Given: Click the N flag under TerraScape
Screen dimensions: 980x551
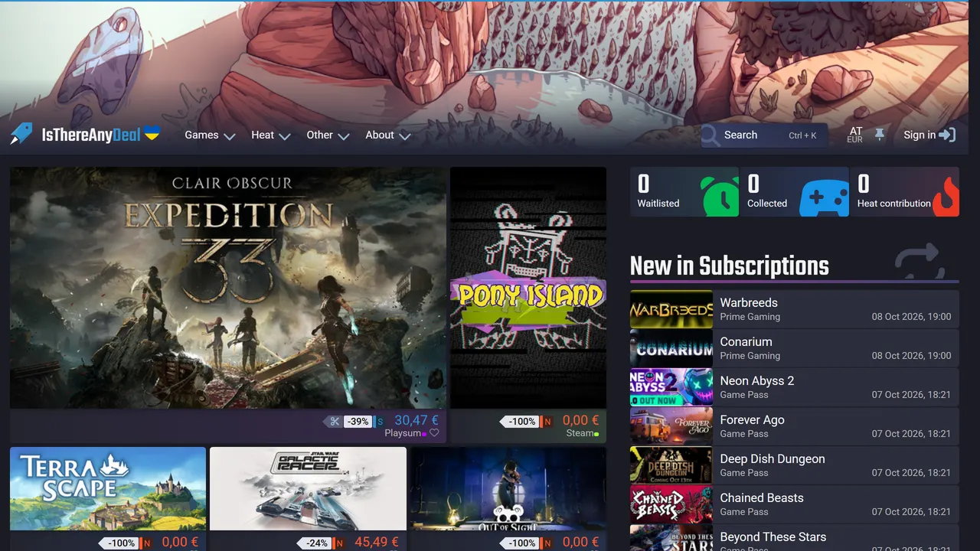Looking at the screenshot, I should pyautogui.click(x=146, y=544).
